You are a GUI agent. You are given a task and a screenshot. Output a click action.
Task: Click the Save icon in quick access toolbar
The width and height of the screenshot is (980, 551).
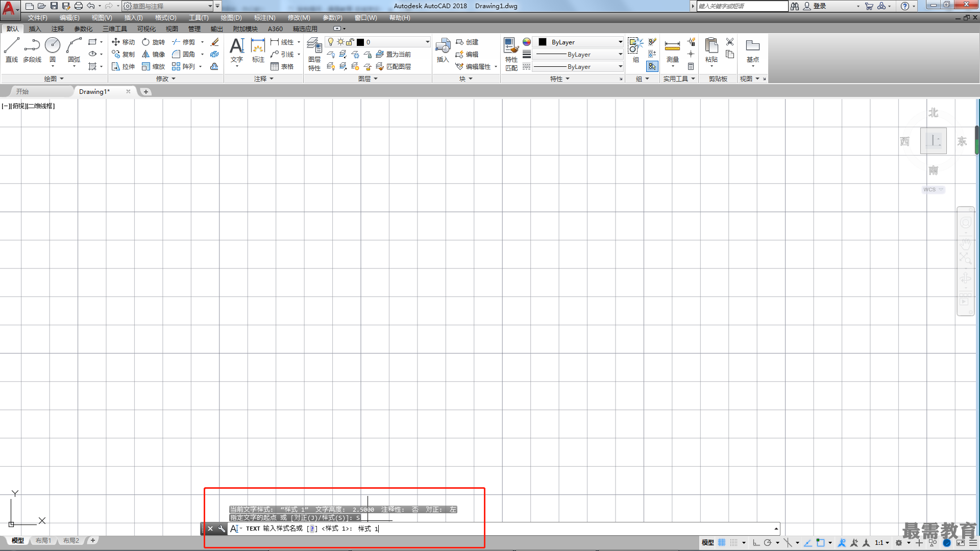click(54, 6)
